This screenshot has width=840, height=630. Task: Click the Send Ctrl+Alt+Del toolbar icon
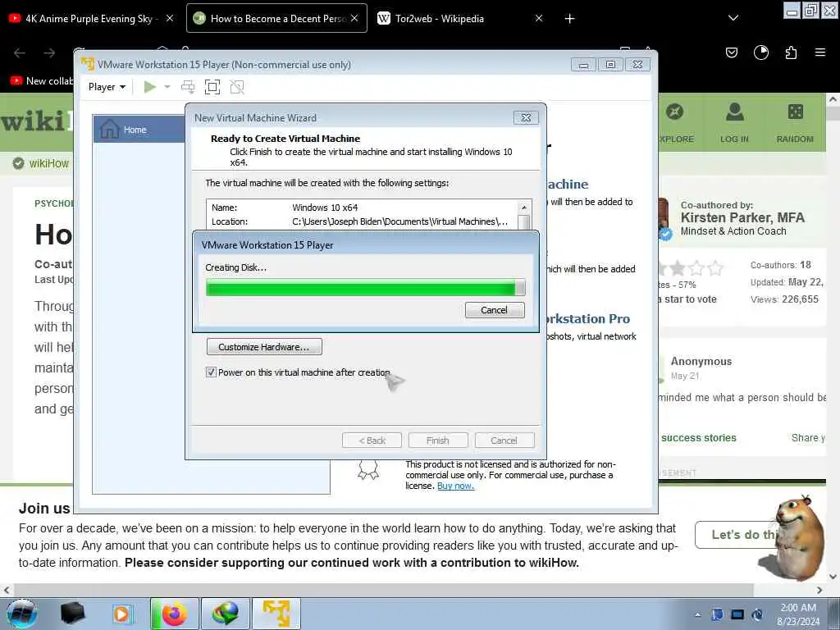point(188,87)
